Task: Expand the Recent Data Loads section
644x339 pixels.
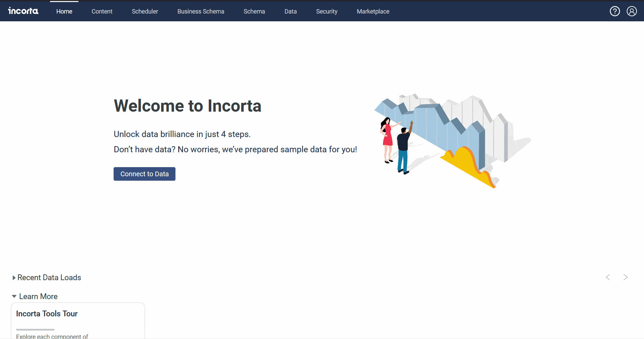Action: [49, 277]
